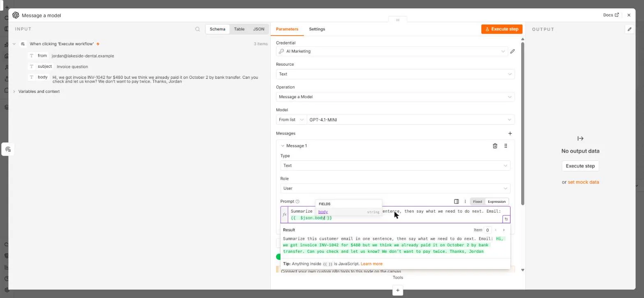Screen dimensions: 644x298
Task: Click the orange Execute step button
Action: 502,29
